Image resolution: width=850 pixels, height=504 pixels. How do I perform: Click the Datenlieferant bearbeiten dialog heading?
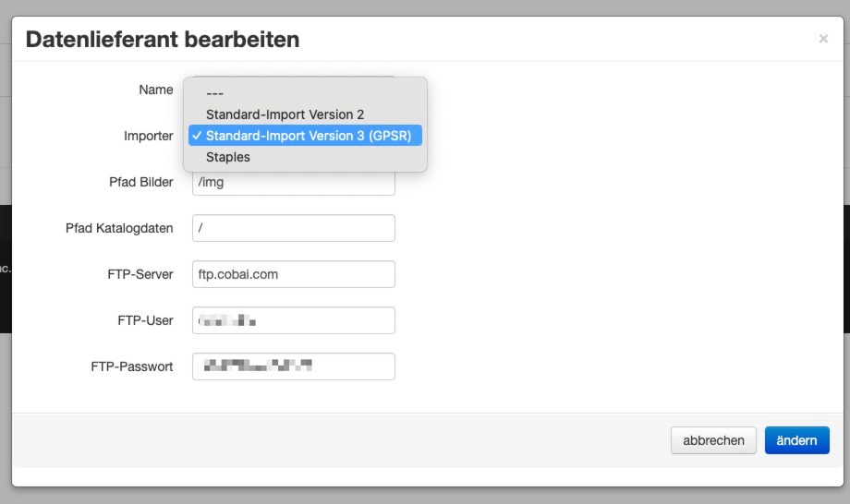coord(163,40)
